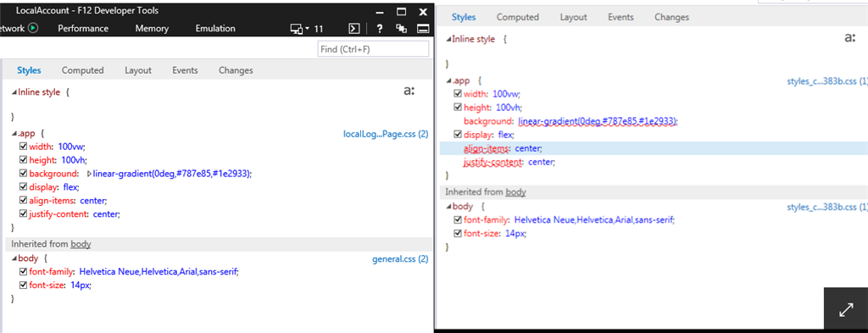Collapse the body rule in right panel
The image size is (868, 333).
coord(449,207)
